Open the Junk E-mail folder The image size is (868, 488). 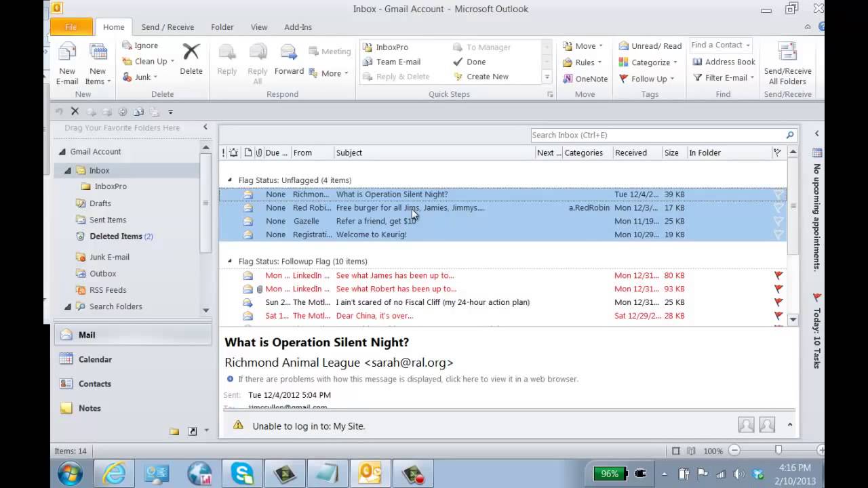(108, 257)
